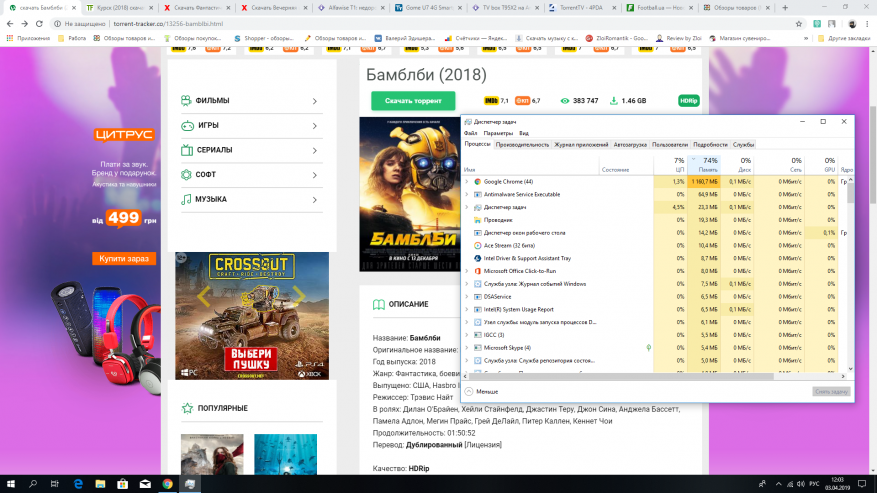Click the Google Chrome process icon

tap(478, 181)
